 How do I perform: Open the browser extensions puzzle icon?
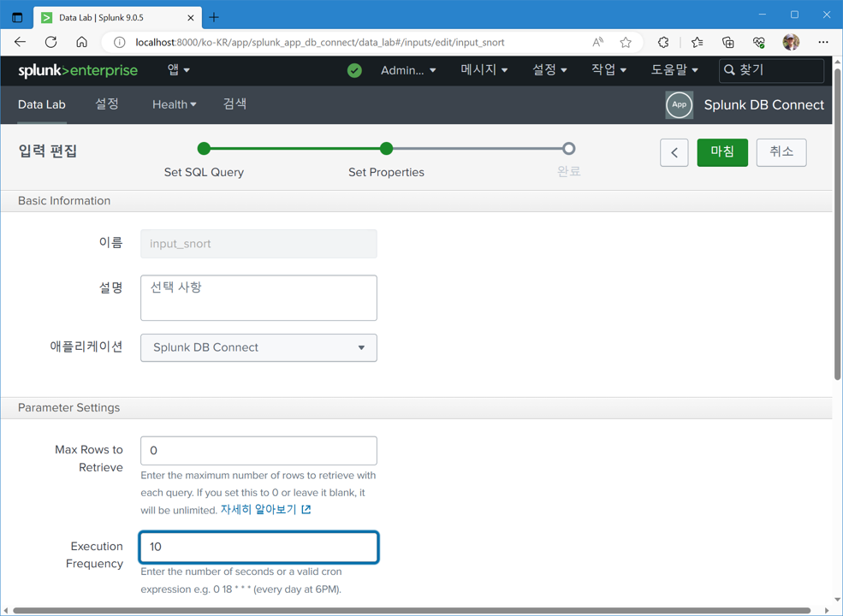[x=663, y=43]
